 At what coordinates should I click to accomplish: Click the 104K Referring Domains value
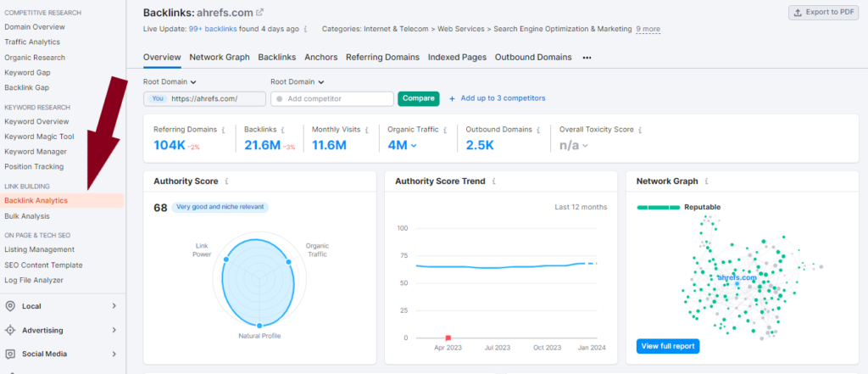(170, 146)
